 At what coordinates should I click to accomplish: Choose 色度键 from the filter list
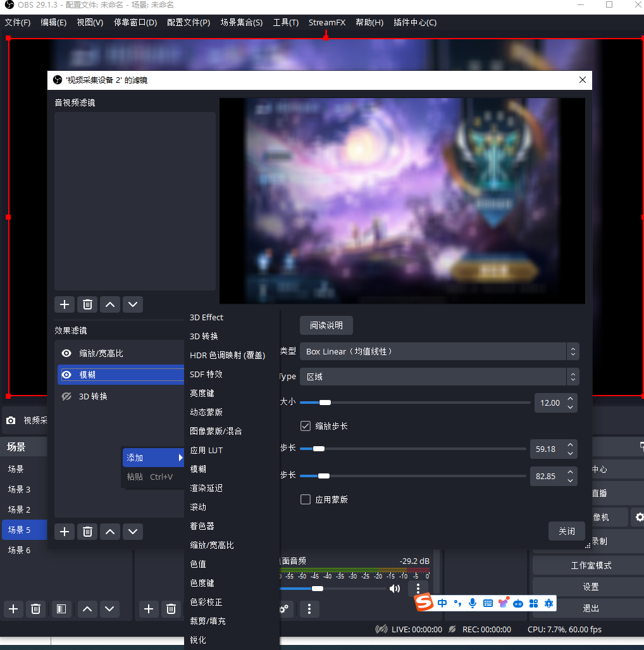point(201,583)
